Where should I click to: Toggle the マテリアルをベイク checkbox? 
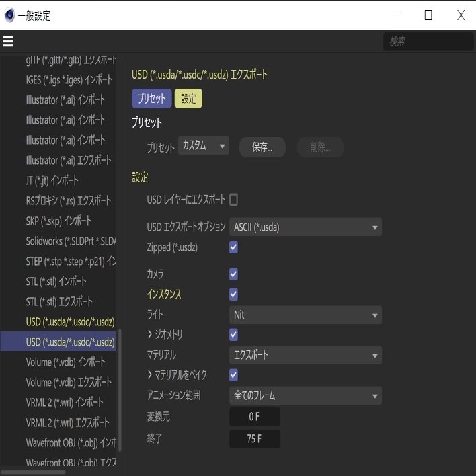233,375
